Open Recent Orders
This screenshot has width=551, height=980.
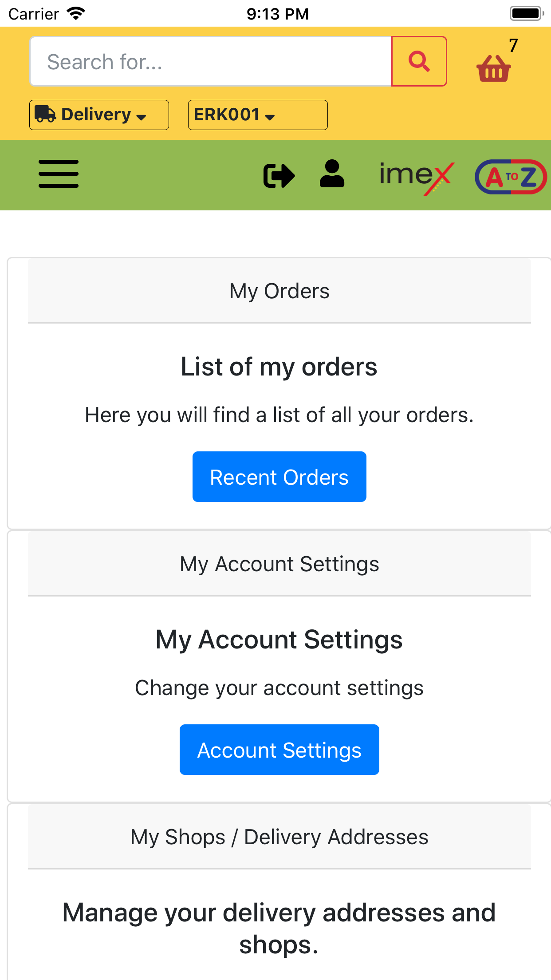[x=279, y=477]
